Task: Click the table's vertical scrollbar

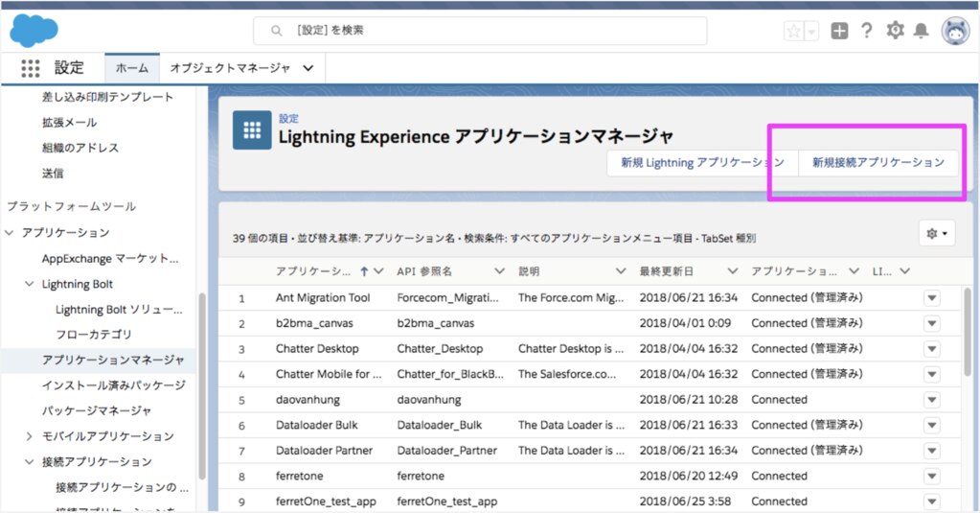Action: [969, 332]
